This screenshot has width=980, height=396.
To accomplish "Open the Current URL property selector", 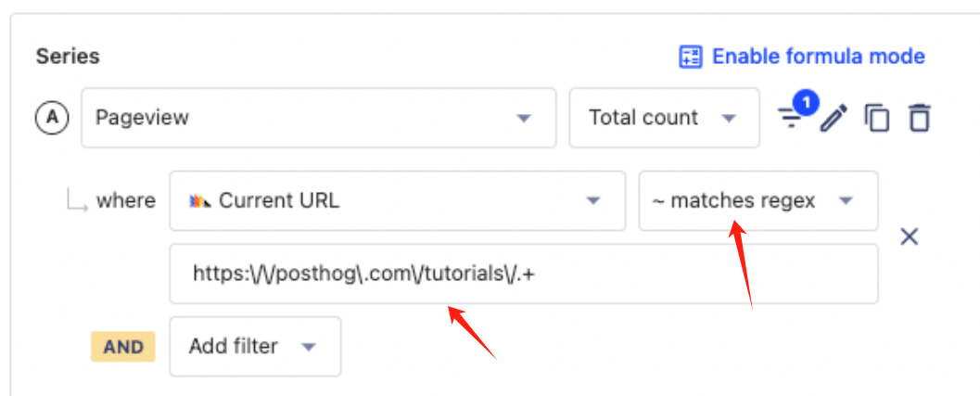I will coord(397,201).
